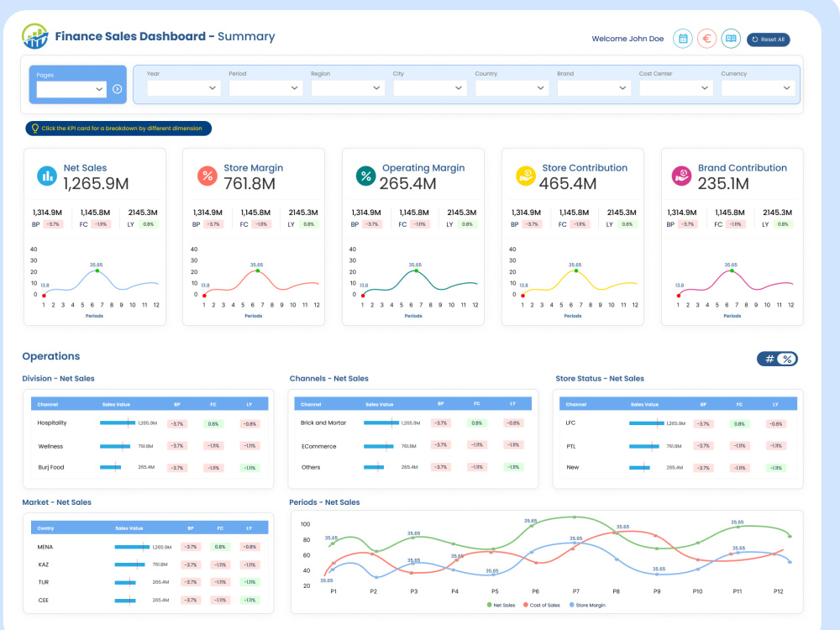Click Brick and Mortar sales value bar

[x=381, y=423]
